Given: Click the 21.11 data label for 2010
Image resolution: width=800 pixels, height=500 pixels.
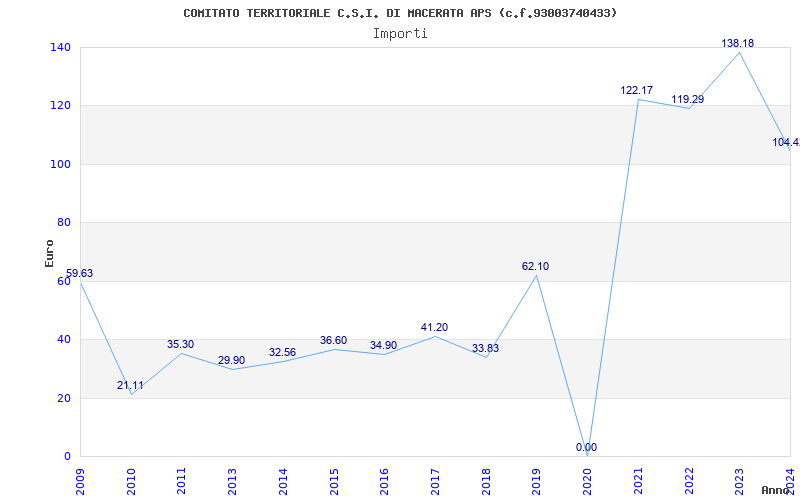Looking at the screenshot, I should pyautogui.click(x=130, y=386).
